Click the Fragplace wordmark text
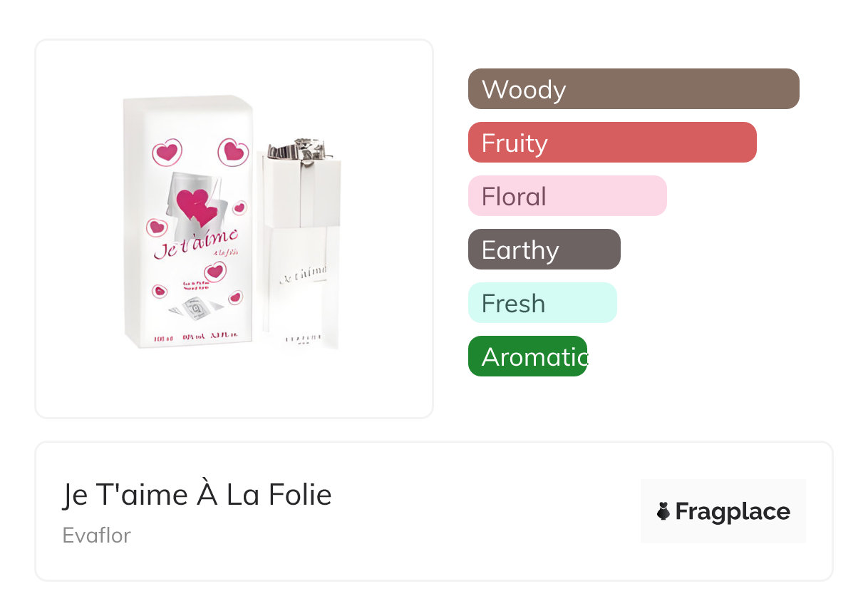 (x=732, y=511)
